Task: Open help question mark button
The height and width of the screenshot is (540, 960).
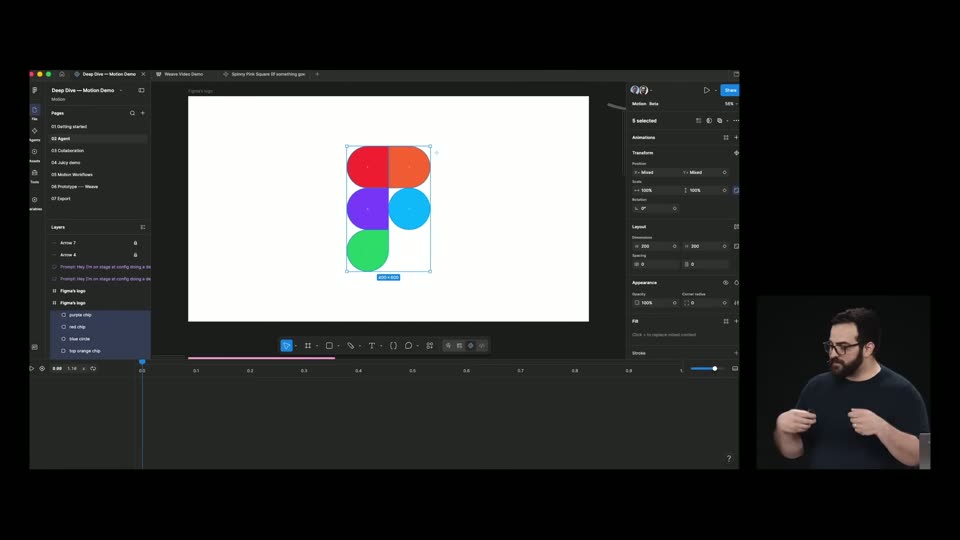Action: click(729, 459)
